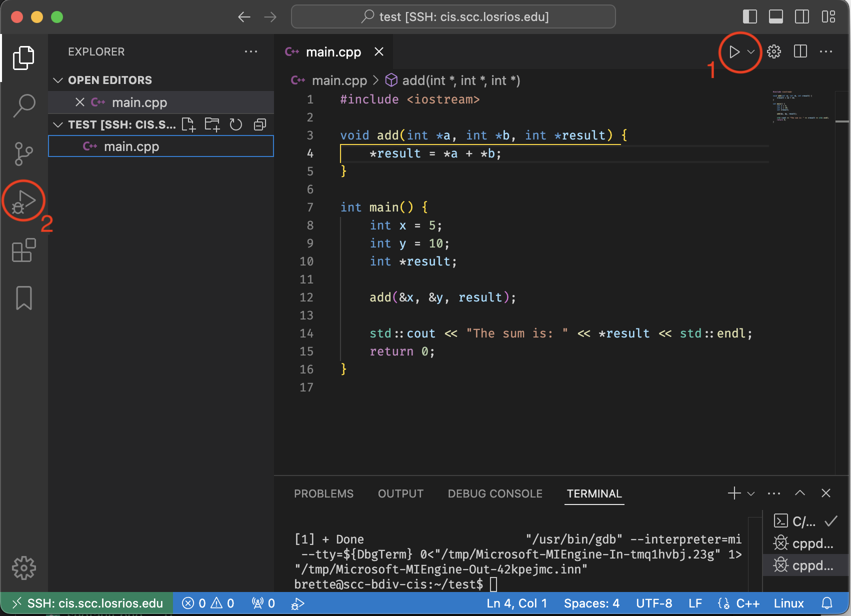Open the Extensions view
The width and height of the screenshot is (851, 616).
pos(23,250)
